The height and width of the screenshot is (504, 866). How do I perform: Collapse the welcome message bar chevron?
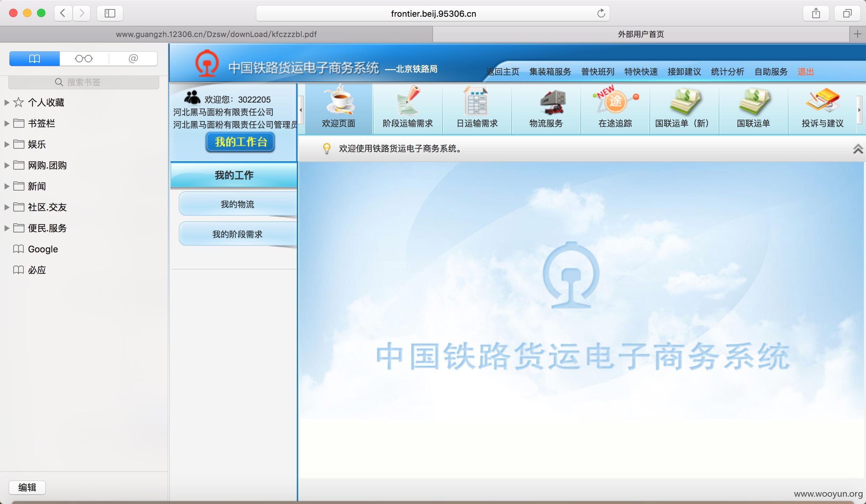pos(858,149)
